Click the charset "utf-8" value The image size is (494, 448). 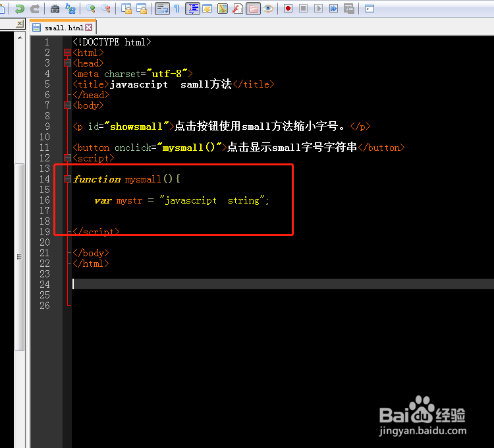167,74
